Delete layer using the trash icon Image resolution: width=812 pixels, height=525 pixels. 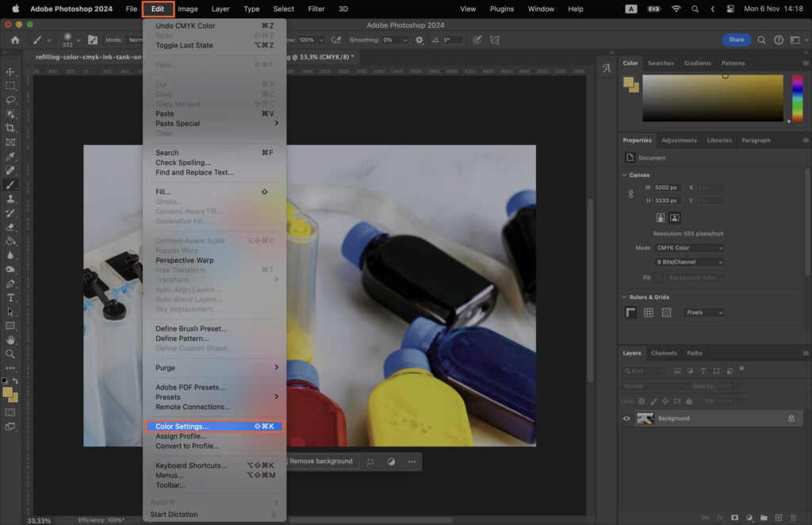793,517
